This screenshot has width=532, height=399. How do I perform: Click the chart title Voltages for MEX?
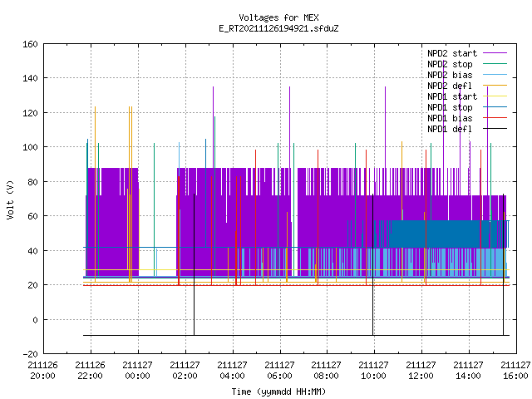click(278, 17)
